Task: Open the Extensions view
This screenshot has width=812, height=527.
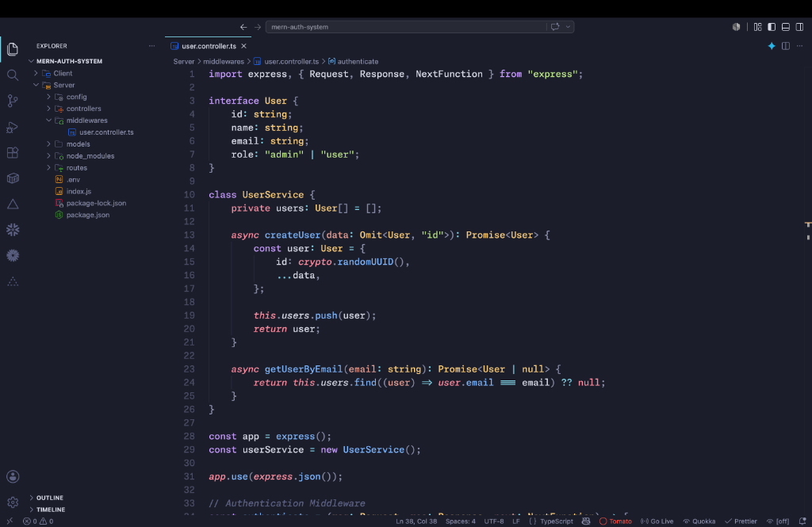Action: point(13,153)
